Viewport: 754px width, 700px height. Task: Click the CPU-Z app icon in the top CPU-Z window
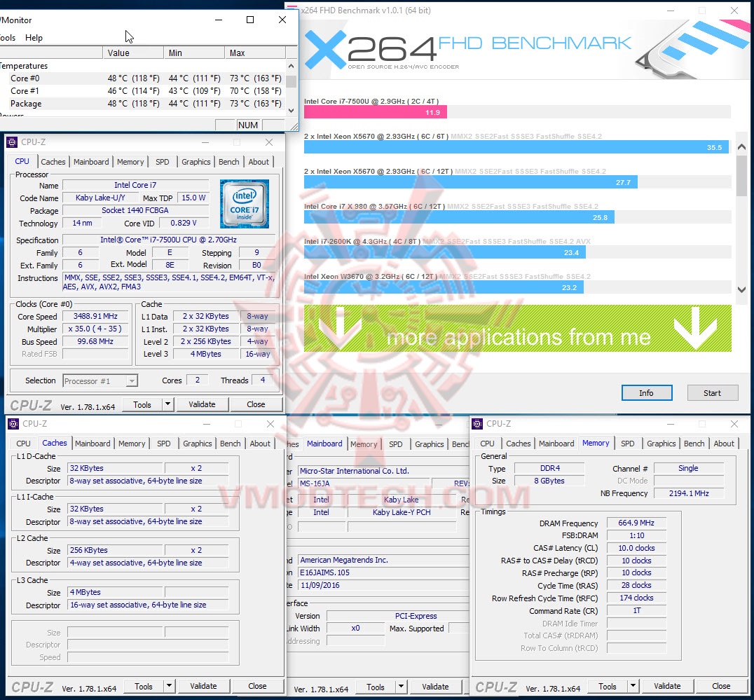pyautogui.click(x=12, y=142)
